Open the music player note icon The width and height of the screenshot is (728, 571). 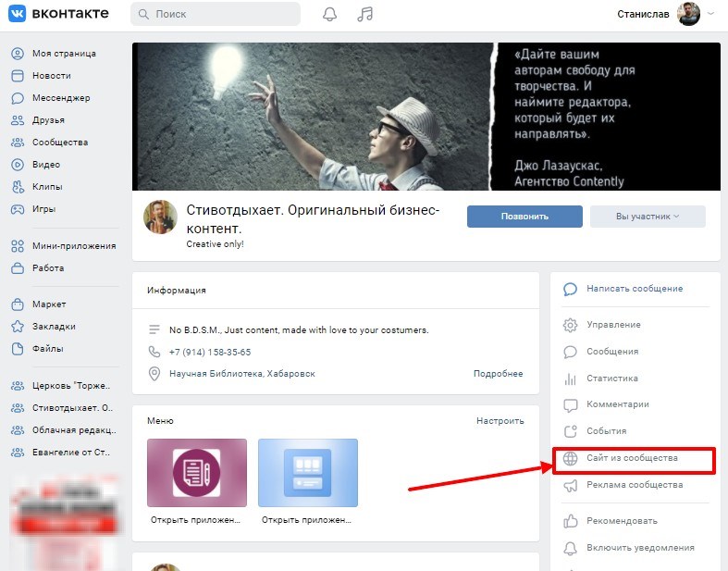(x=365, y=14)
